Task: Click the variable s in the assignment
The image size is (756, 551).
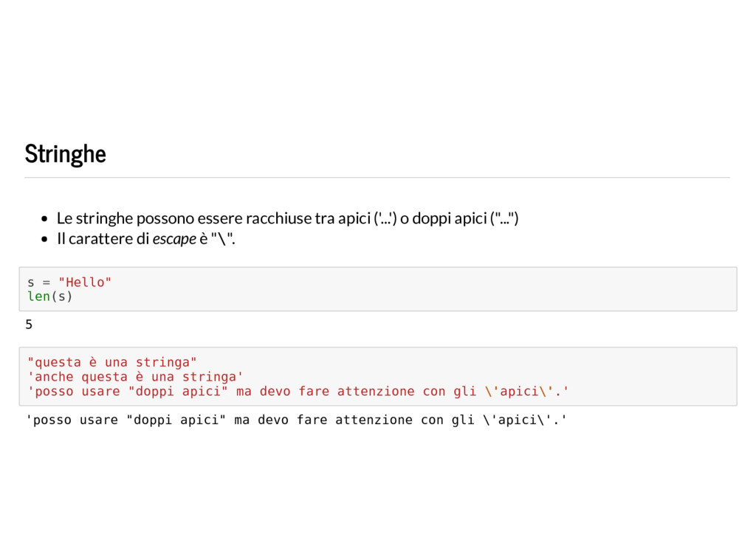Action: pyautogui.click(x=31, y=283)
